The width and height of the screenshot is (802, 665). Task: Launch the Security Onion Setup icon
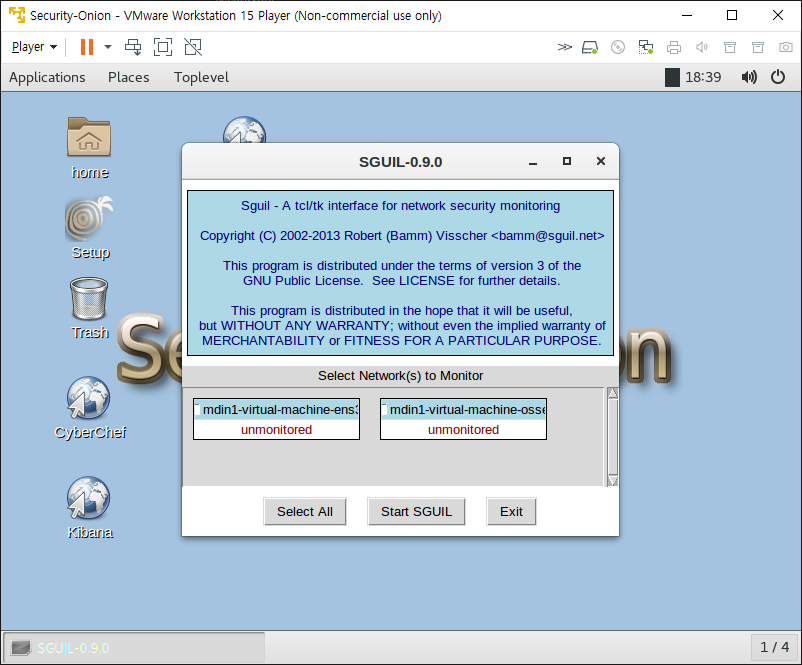pyautogui.click(x=90, y=228)
